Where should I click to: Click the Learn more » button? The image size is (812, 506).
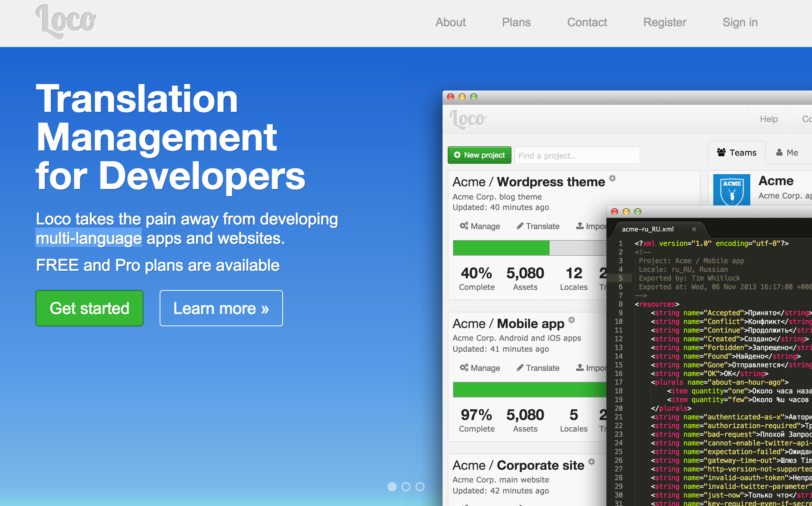tap(221, 308)
